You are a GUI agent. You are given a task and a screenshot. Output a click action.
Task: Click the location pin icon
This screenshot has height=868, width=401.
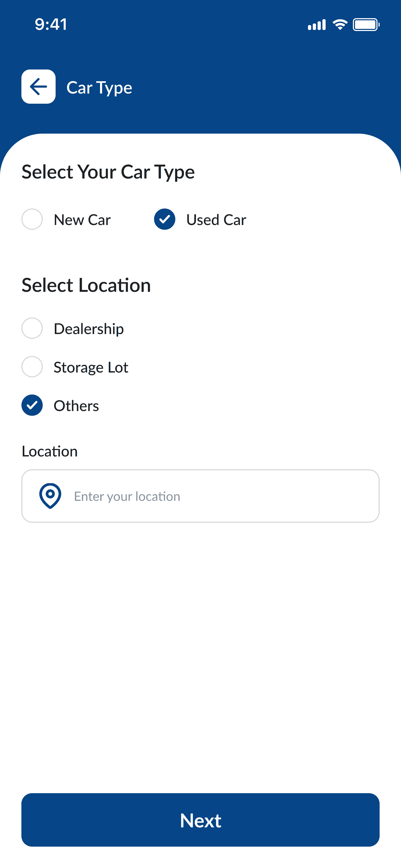click(50, 496)
